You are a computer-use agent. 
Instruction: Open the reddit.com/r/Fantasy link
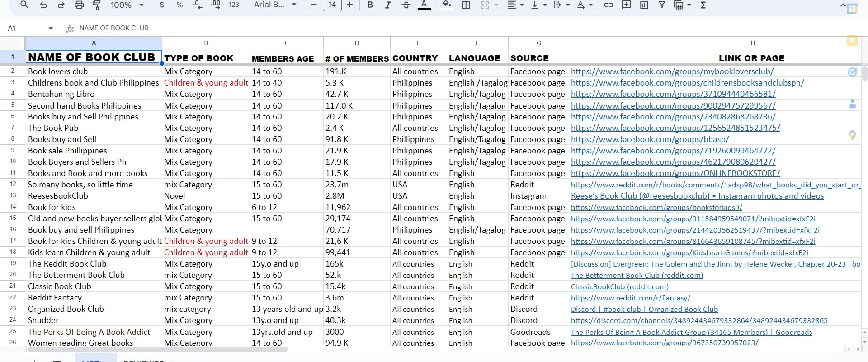631,298
